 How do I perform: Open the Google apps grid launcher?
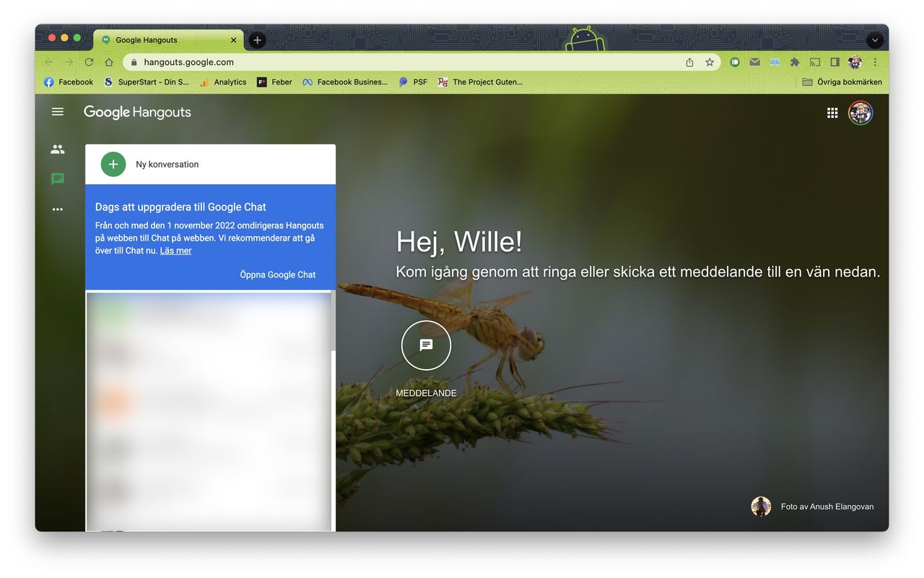(832, 112)
